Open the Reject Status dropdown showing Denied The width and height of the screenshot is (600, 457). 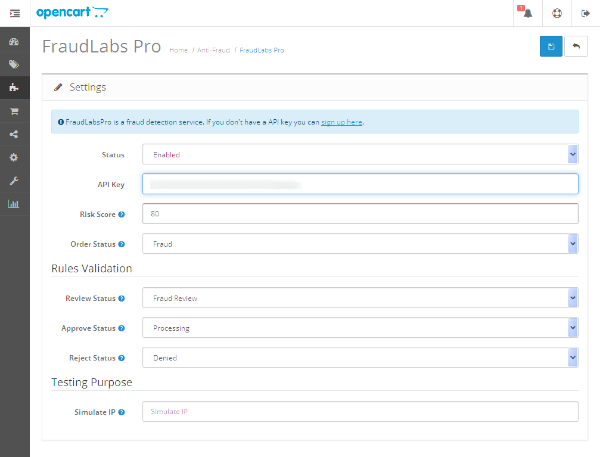pos(360,357)
